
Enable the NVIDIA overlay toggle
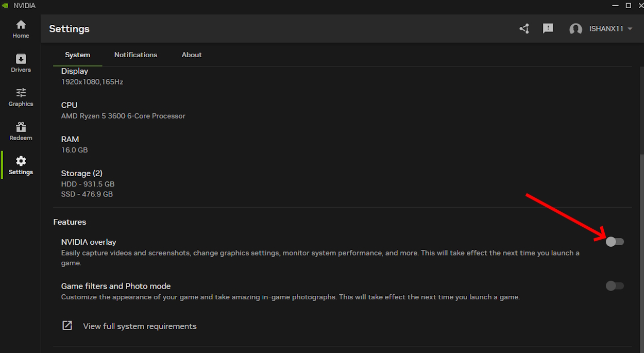pyautogui.click(x=615, y=242)
